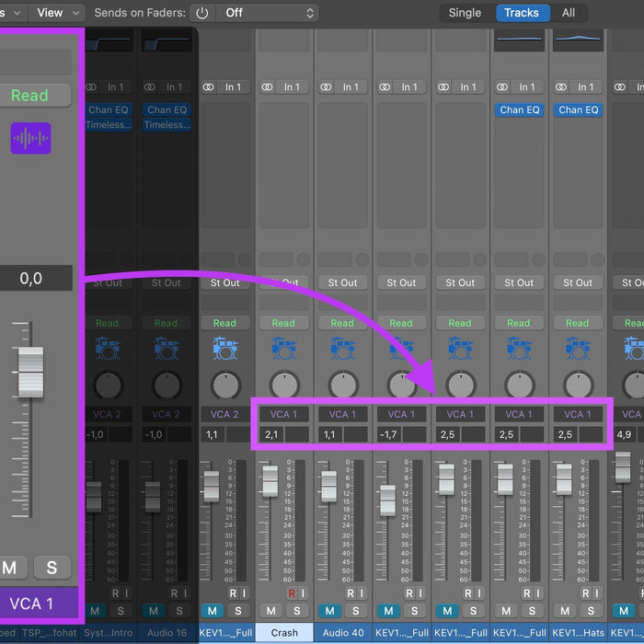Click the volume fader on large VCA 1 strip

pos(30,372)
